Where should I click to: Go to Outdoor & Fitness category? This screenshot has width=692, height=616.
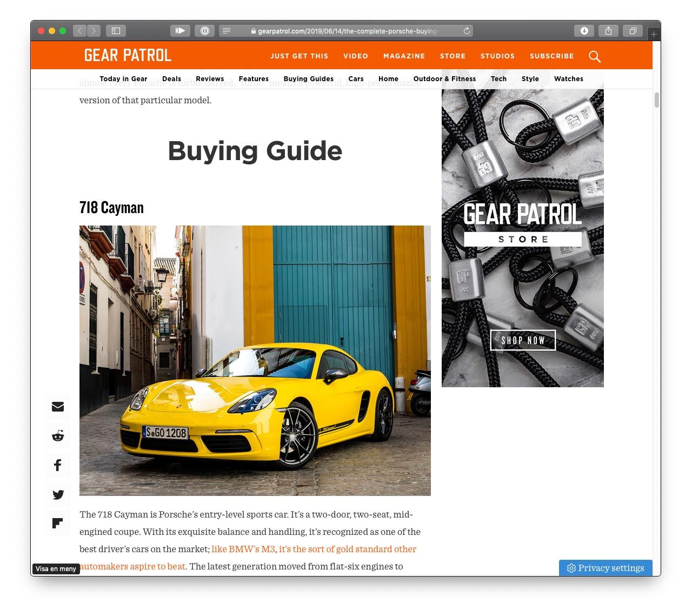point(444,79)
